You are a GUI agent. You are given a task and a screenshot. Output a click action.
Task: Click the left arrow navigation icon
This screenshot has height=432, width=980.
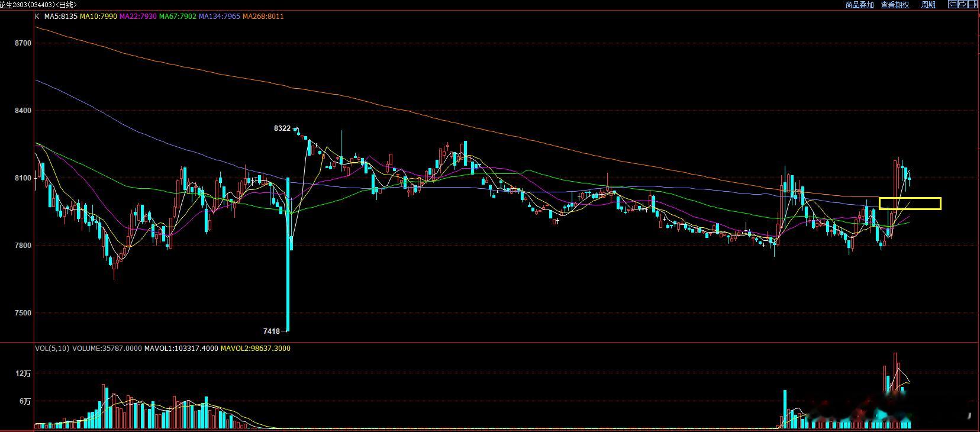[953, 4]
